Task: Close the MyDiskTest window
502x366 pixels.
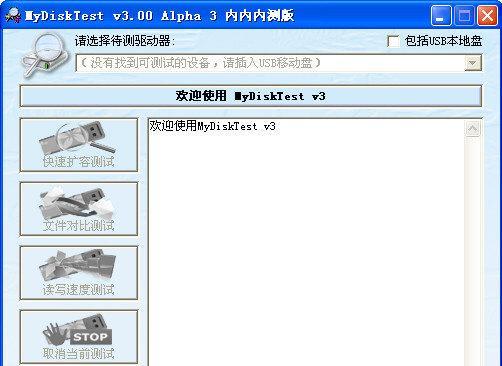Action: [x=487, y=15]
